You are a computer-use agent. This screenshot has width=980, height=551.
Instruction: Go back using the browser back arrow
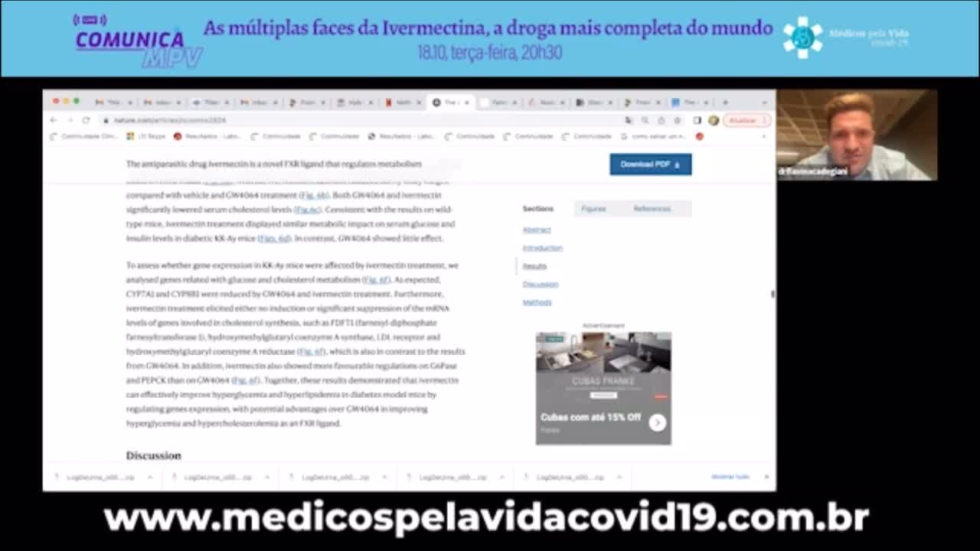click(53, 120)
